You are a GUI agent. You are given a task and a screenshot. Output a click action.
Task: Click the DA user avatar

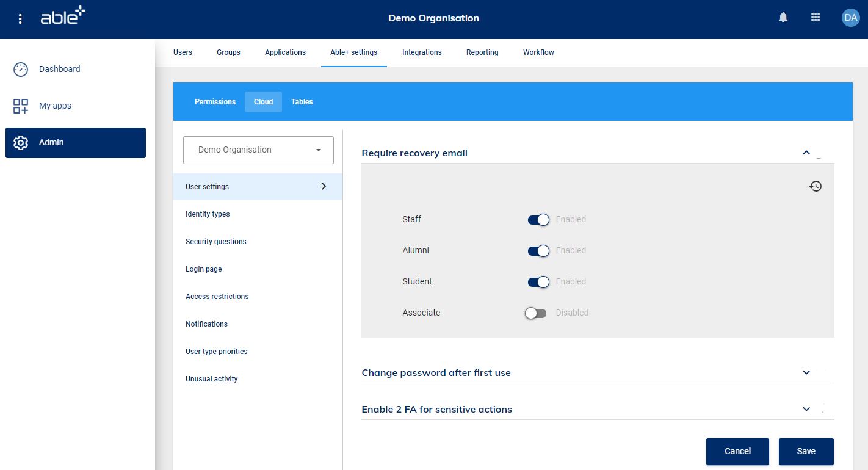(x=850, y=18)
